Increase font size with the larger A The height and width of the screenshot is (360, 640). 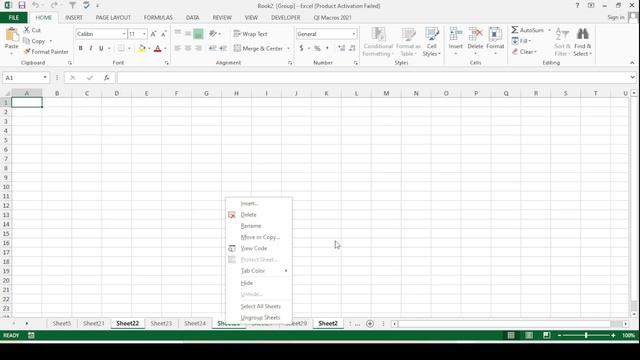[153, 34]
